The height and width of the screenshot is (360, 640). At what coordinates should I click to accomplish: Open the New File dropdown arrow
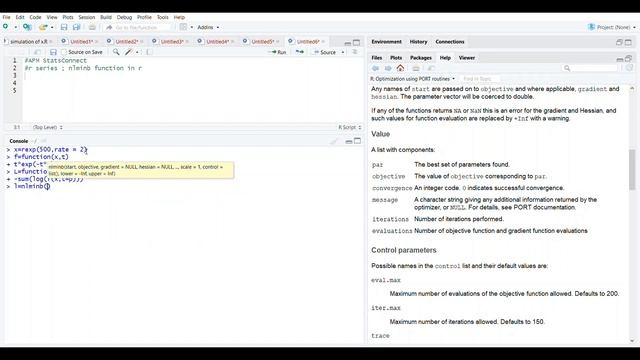pos(16,27)
